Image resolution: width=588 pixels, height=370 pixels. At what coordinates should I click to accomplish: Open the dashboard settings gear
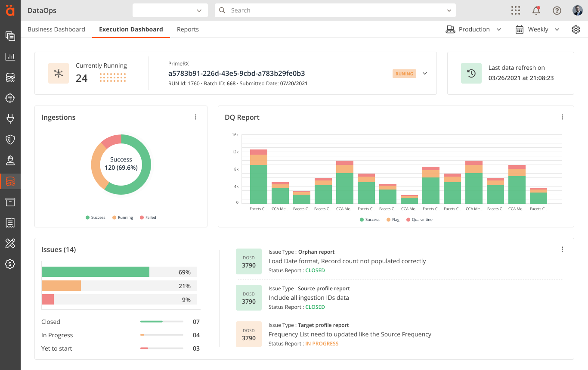(576, 29)
